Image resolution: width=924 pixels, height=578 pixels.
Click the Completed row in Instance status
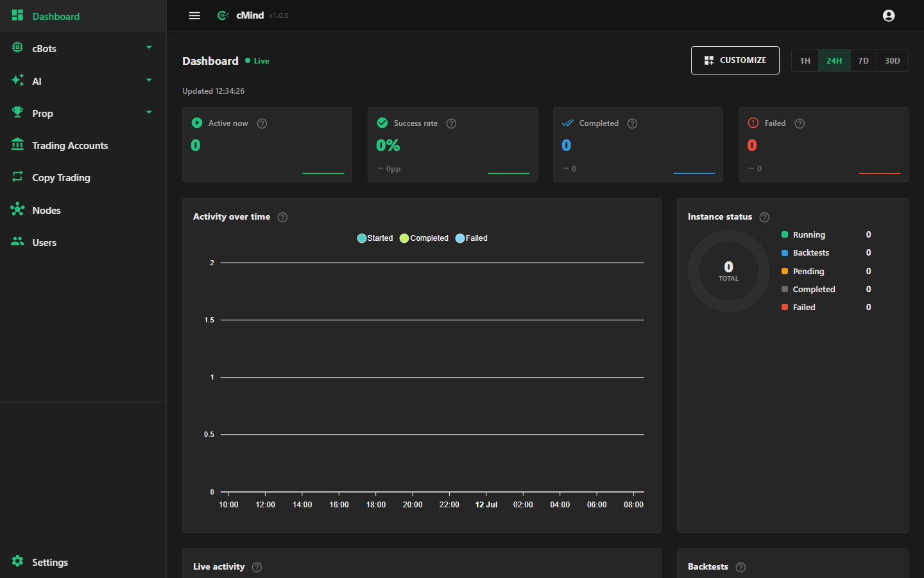click(826, 289)
